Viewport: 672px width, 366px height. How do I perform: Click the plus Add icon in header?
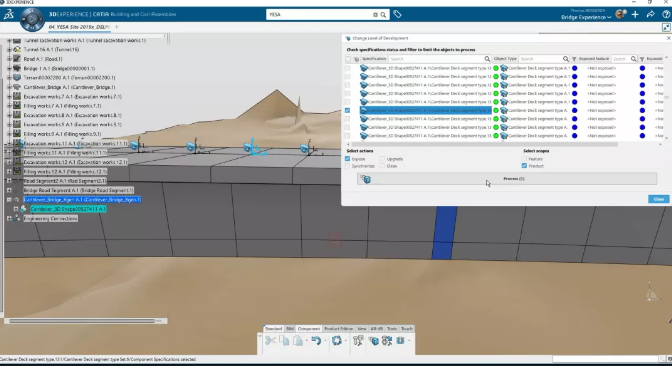(635, 15)
